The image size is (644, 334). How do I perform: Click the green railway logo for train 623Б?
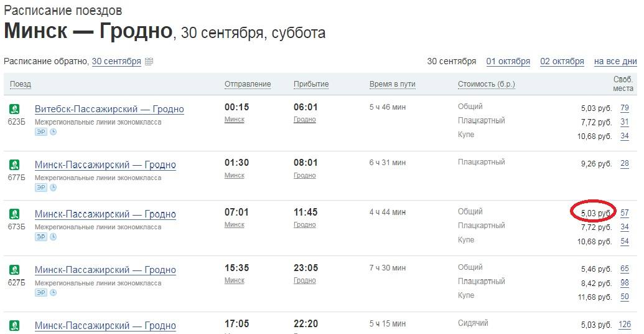14,109
